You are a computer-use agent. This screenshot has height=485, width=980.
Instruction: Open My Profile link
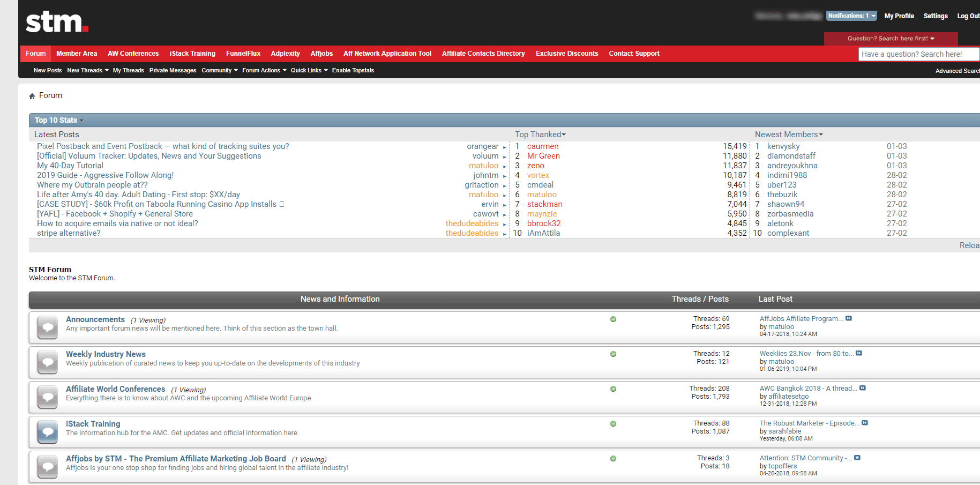pyautogui.click(x=899, y=16)
